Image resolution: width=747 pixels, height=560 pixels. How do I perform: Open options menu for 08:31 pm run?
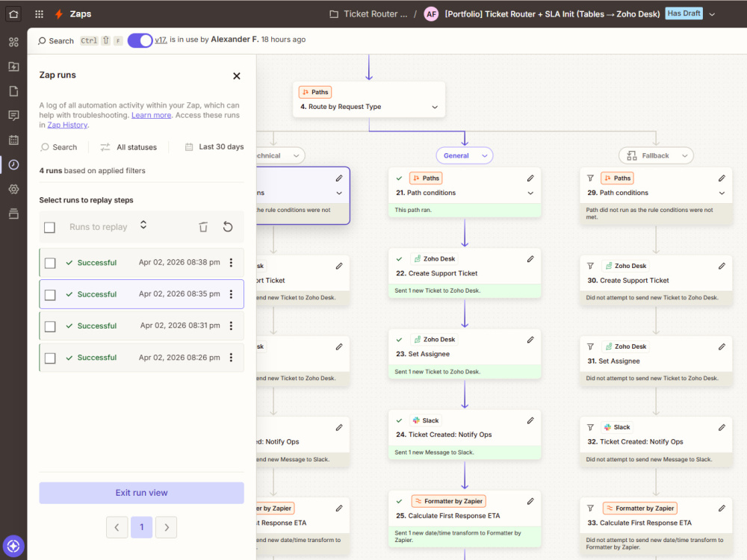pos(231,326)
